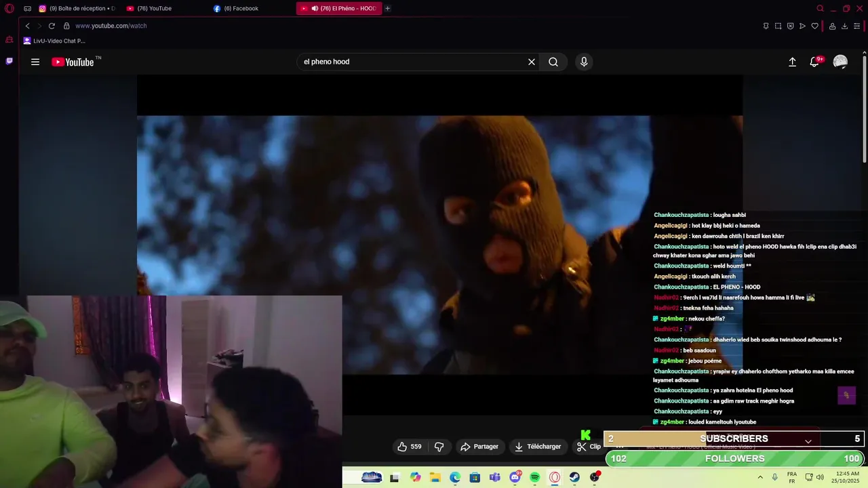Open GX Control sidebar icon above Twitch
Image resolution: width=868 pixels, height=488 pixels.
click(x=9, y=40)
